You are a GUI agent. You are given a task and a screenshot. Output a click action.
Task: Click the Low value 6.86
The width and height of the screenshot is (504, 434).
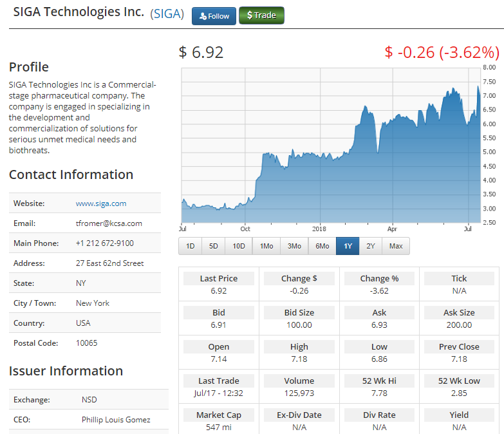[x=379, y=359]
